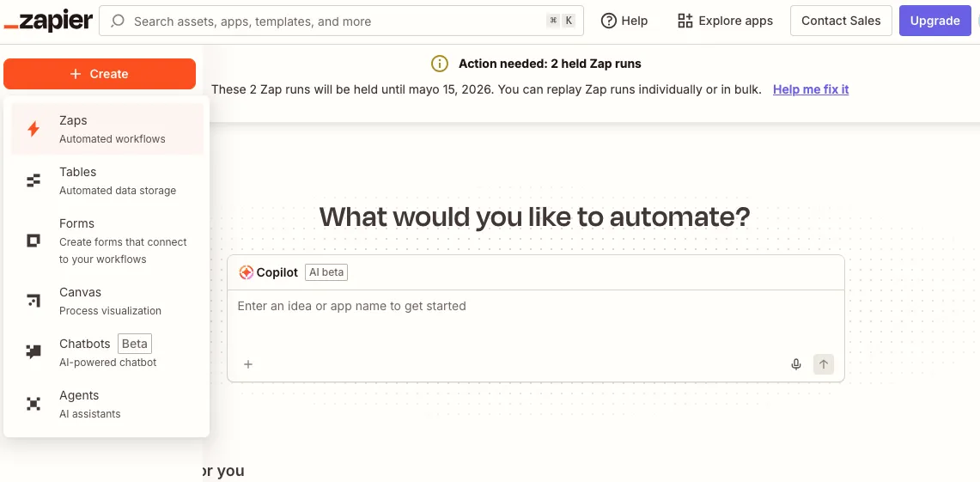Click the Zapier logo

click(x=48, y=21)
